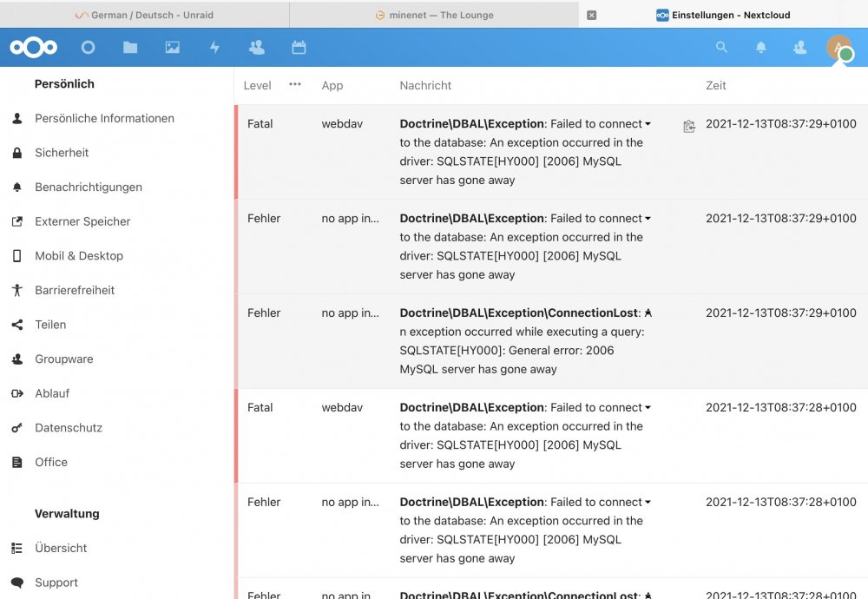Copy the first log entry via clipboard icon
Viewport: 868px width, 599px height.
pyautogui.click(x=688, y=126)
